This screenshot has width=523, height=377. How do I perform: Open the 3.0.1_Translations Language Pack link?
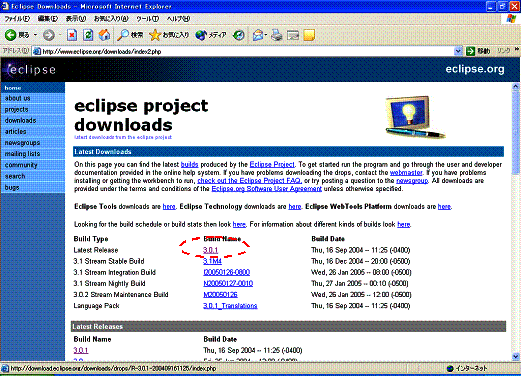pyautogui.click(x=230, y=306)
